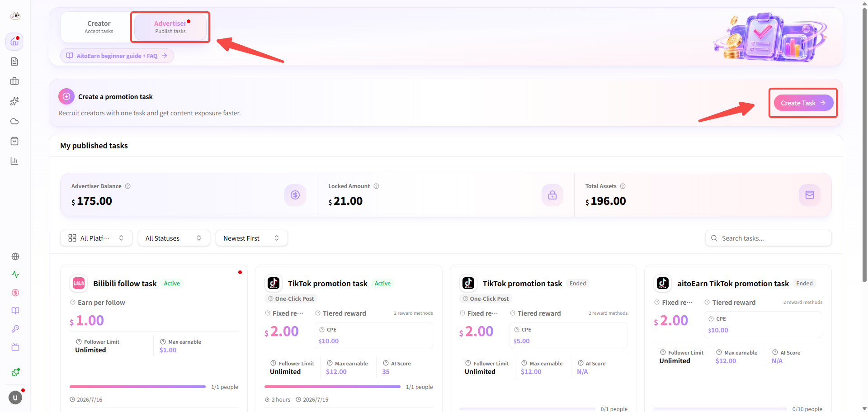This screenshot has height=412, width=868.
Task: Click the $1.00 reward on Bilibili card
Action: pyautogui.click(x=87, y=321)
